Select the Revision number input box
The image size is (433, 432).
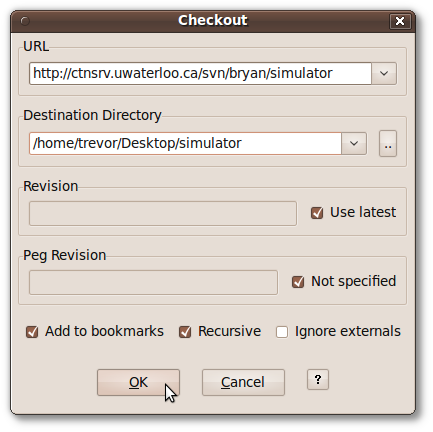coord(163,213)
